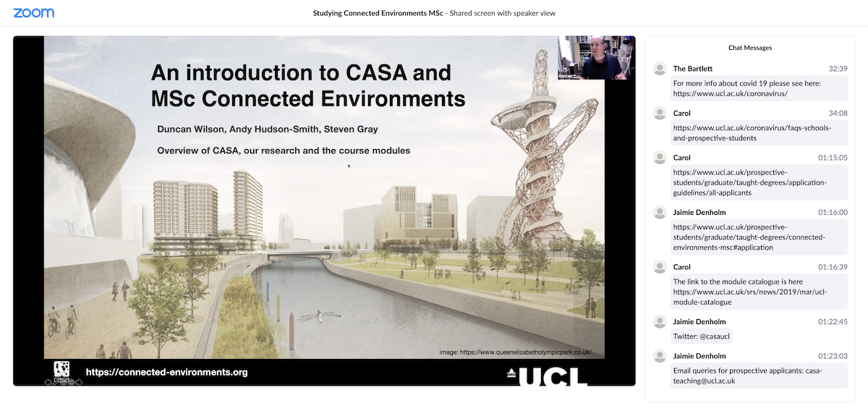Click the sender name 'The Bartlett'
This screenshot has height=411, width=868.
click(x=693, y=69)
